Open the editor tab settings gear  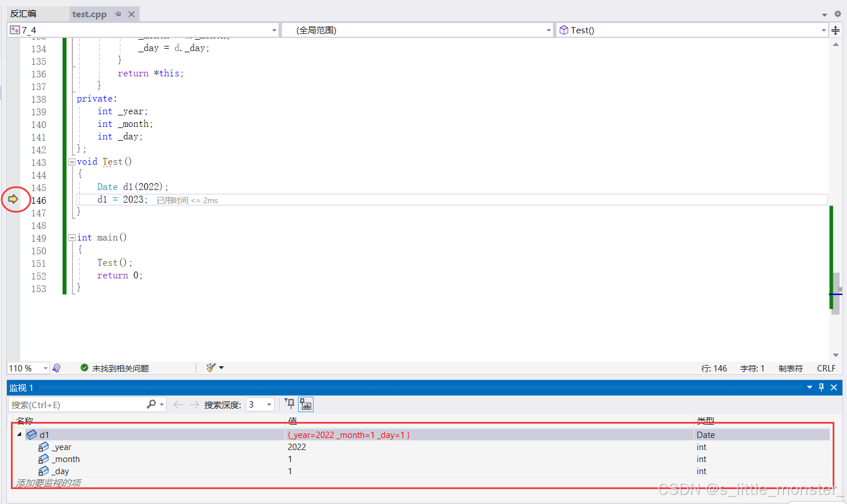coord(837,14)
